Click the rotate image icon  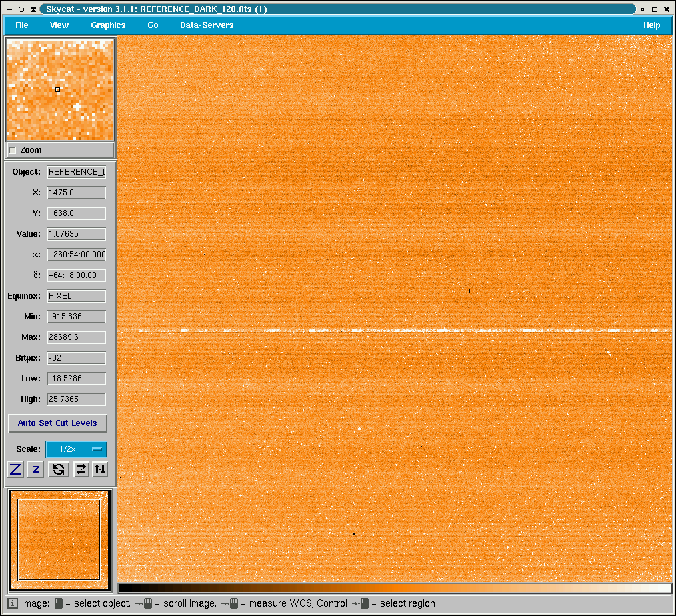pyautogui.click(x=59, y=469)
